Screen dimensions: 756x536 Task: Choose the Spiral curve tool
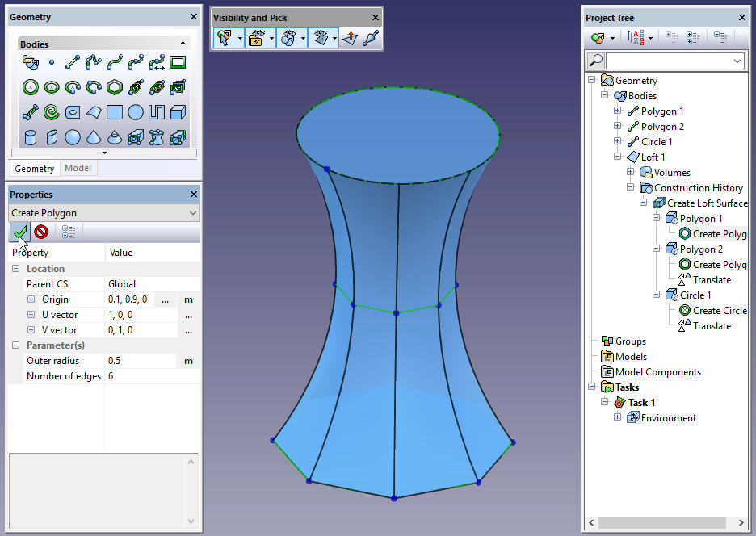pos(52,112)
